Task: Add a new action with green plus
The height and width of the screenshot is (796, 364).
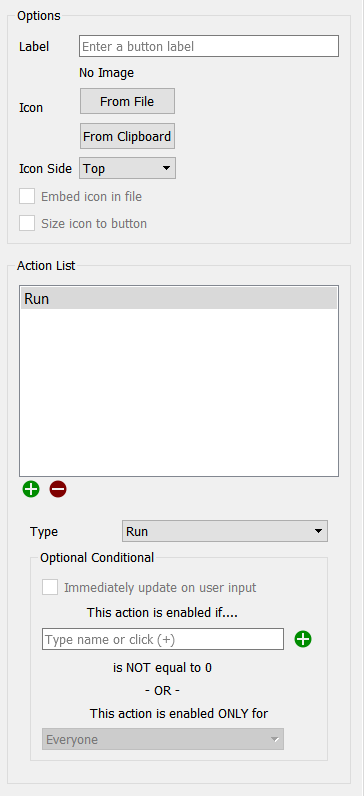Action: (x=31, y=489)
